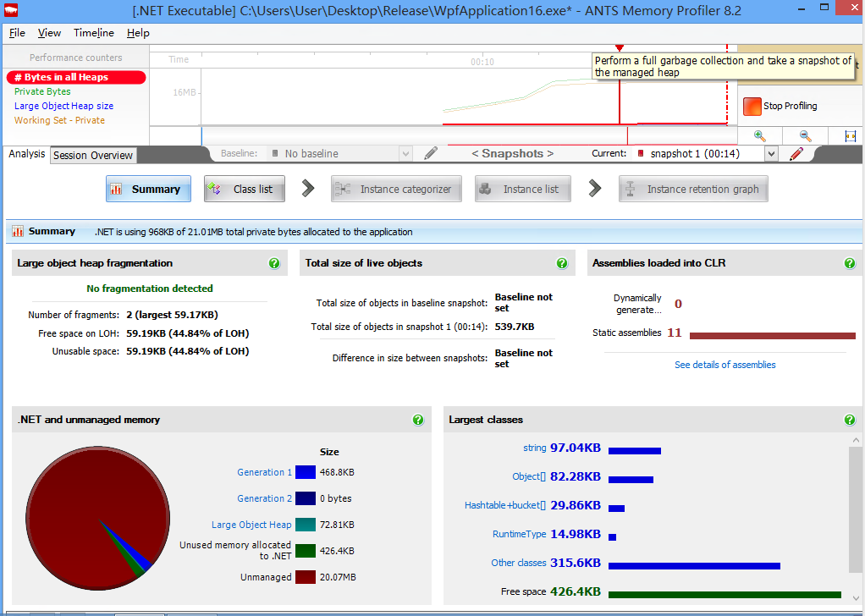865x616 pixels.
Task: Expand the Baseline snapshot dropdown
Action: (x=405, y=154)
